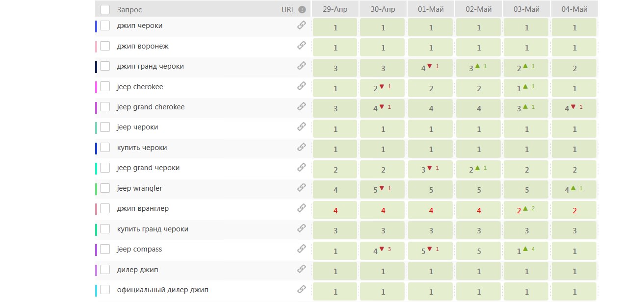This screenshot has width=644, height=302.
Task: Click link icon for jeep compass row
Action: [302, 248]
